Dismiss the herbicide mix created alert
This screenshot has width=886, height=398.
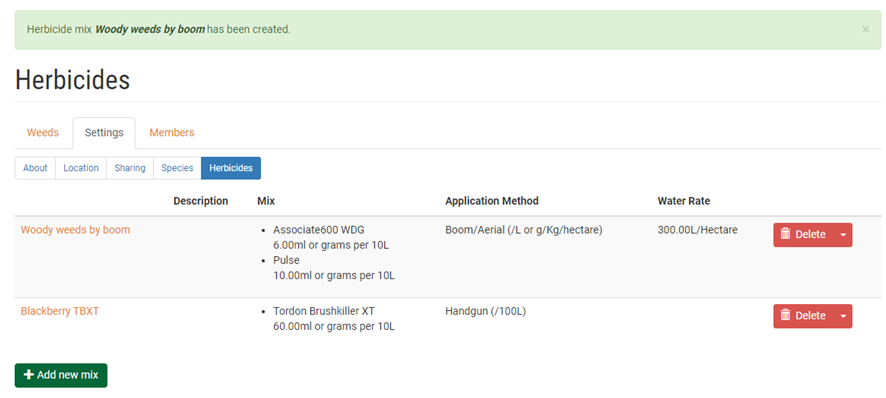click(x=865, y=29)
